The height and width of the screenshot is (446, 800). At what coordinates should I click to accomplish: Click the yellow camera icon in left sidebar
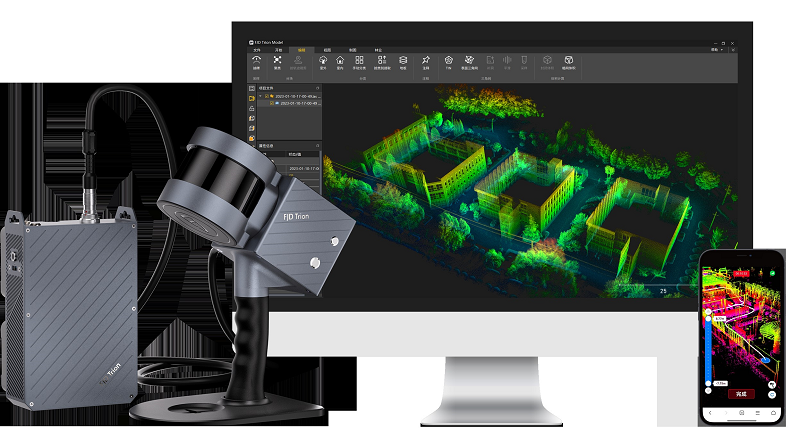[252, 98]
